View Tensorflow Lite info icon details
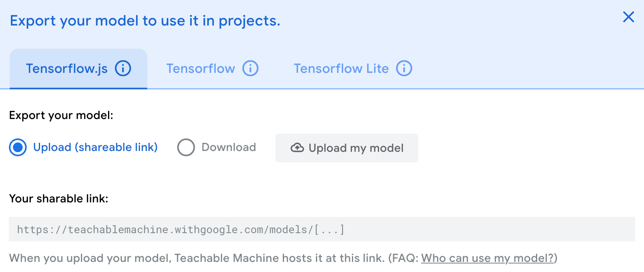Viewport: 644px width, 272px height. coord(404,68)
